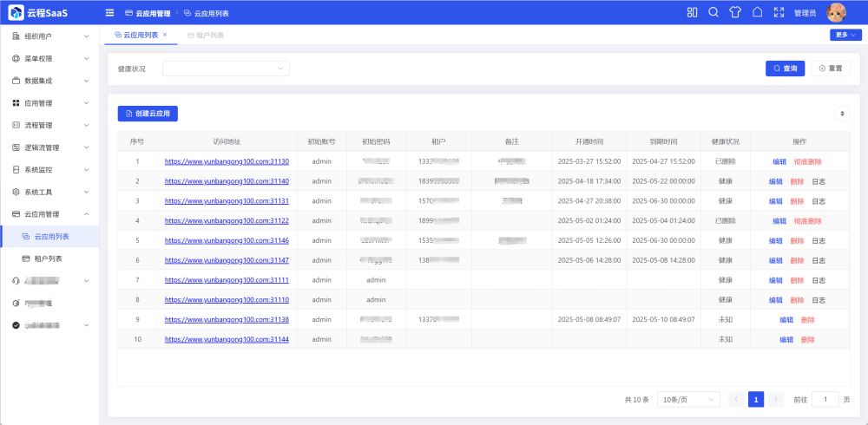Image resolution: width=868 pixels, height=425 pixels.
Task: Toggle the sidebar collapse hamburger icon
Action: click(109, 13)
